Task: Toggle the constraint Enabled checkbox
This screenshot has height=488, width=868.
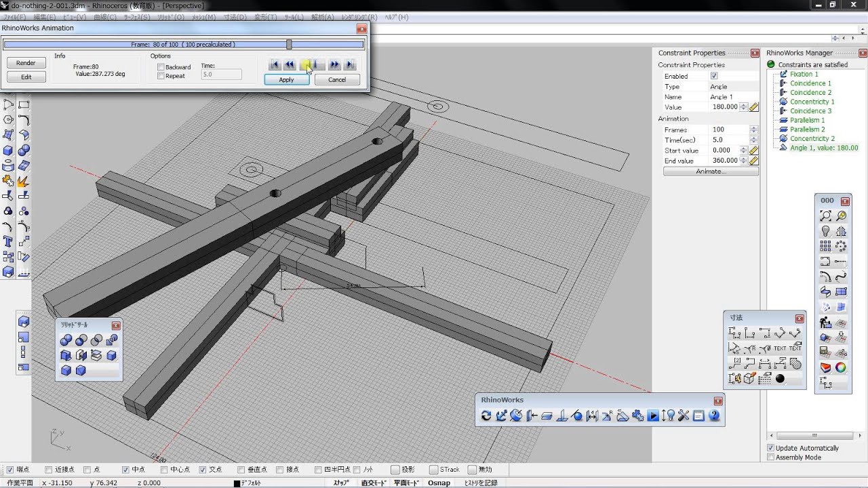Action: click(713, 77)
